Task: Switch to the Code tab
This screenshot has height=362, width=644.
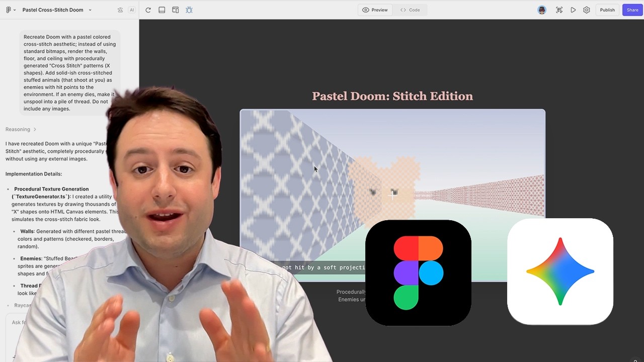Action: pyautogui.click(x=410, y=10)
